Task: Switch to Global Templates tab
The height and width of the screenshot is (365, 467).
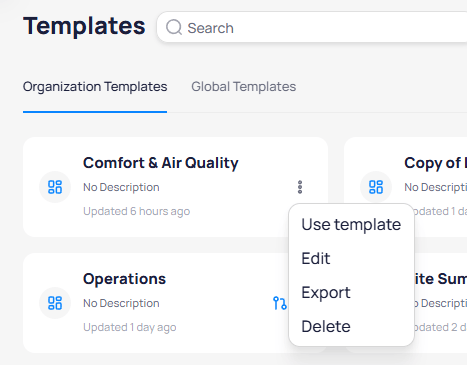Action: (244, 87)
